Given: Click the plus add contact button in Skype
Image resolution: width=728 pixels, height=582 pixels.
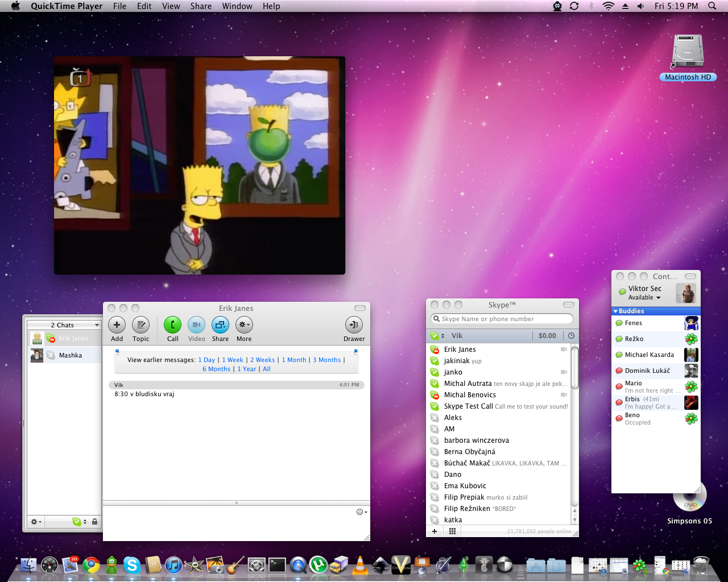Looking at the screenshot, I should (435, 531).
